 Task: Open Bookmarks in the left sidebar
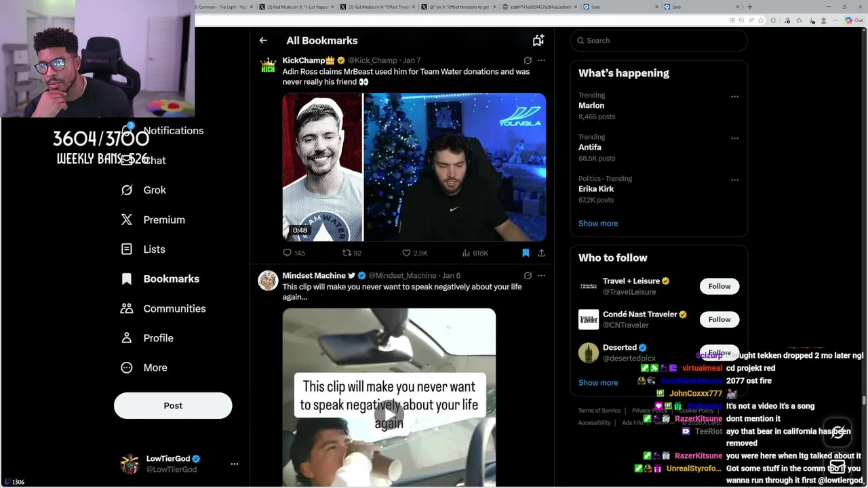[160, 279]
